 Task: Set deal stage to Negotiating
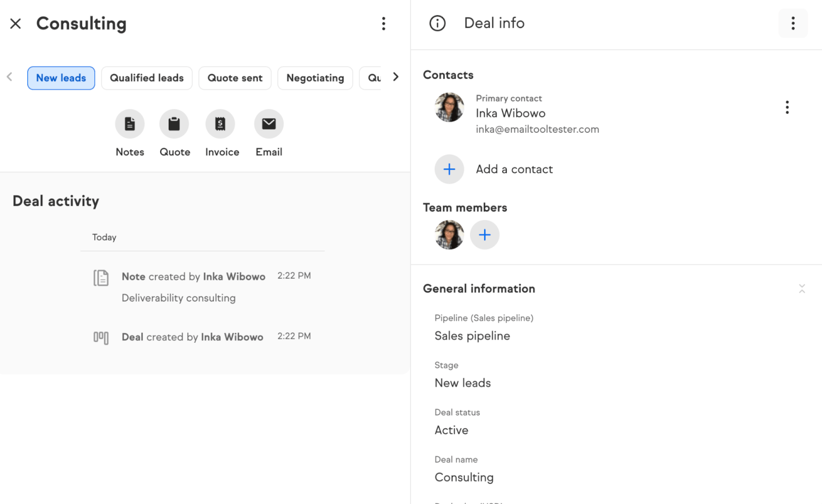(315, 78)
